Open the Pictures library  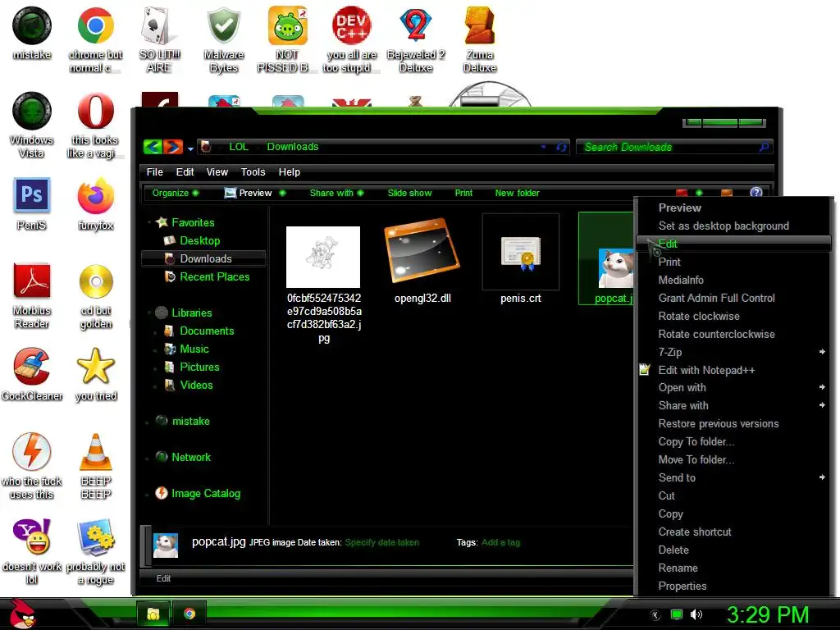(199, 367)
